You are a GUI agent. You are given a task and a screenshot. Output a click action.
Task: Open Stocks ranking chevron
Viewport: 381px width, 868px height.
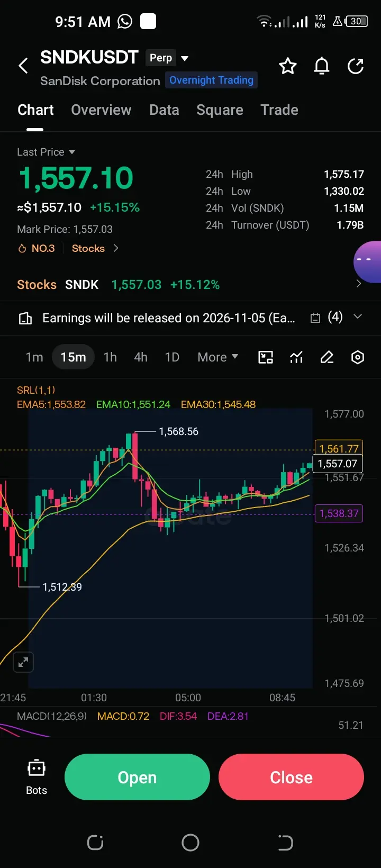116,248
